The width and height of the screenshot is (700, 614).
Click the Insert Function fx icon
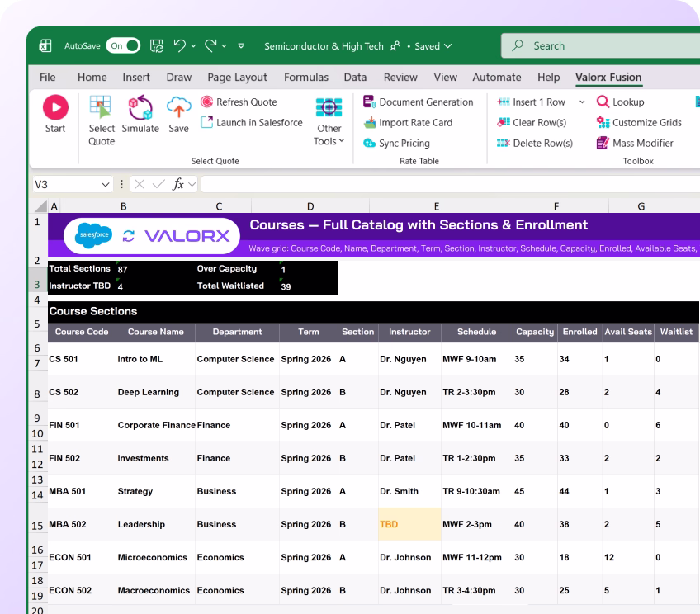[x=177, y=184]
